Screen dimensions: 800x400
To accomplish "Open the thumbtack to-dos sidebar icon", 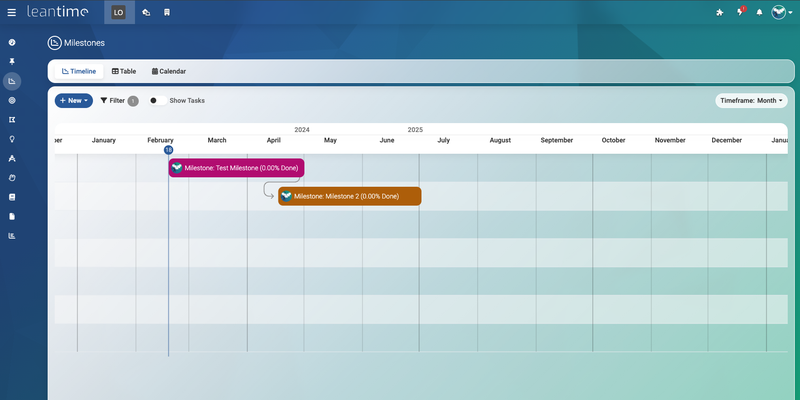I will 12,62.
